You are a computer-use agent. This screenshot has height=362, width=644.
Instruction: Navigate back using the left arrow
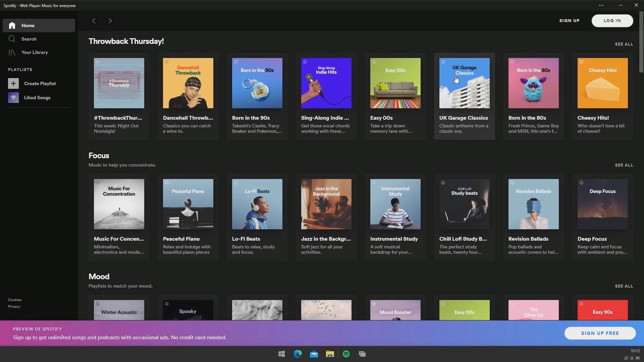click(94, 20)
